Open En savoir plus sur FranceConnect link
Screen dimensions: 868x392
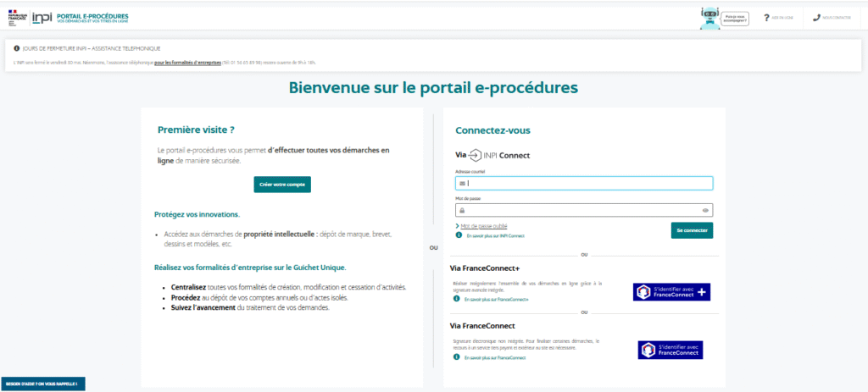point(496,358)
